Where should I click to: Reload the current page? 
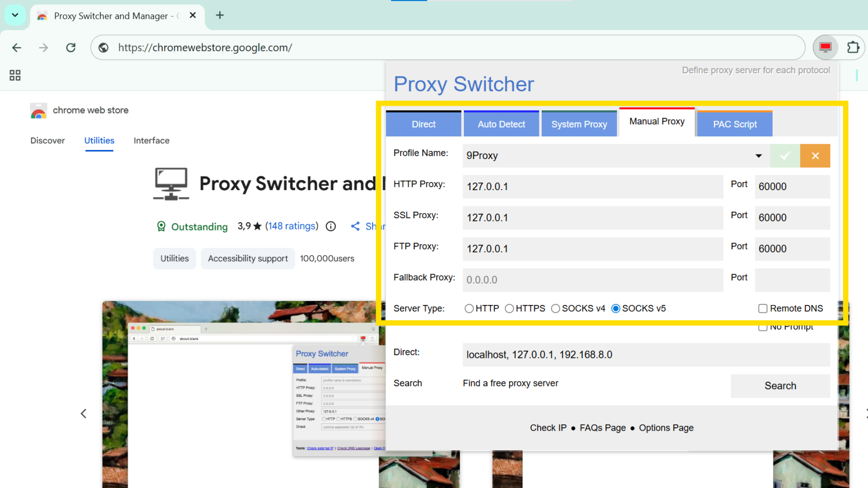71,47
